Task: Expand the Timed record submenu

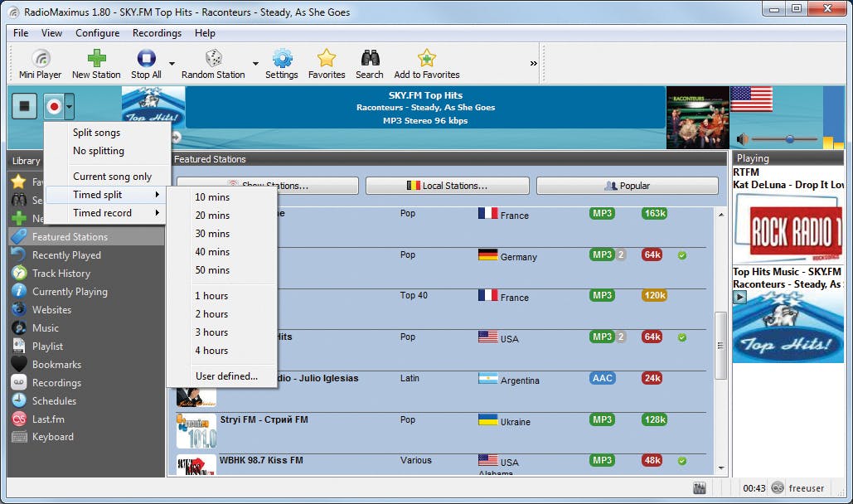Action: (107, 213)
